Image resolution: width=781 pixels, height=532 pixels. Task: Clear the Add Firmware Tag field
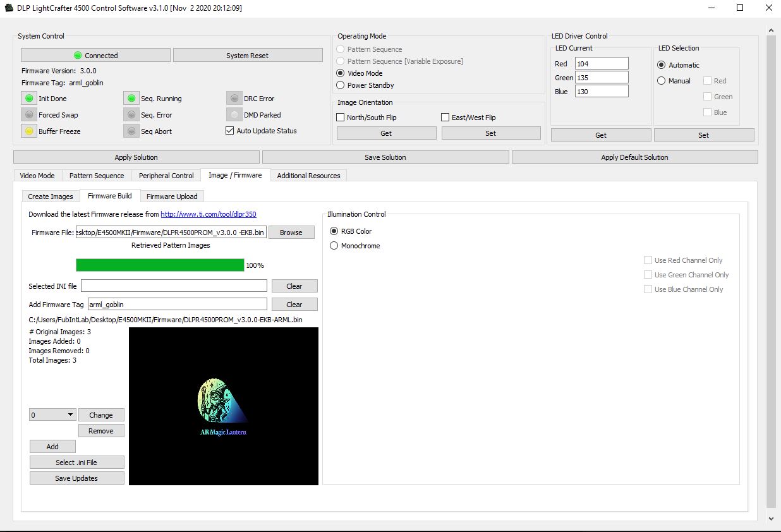tap(294, 305)
